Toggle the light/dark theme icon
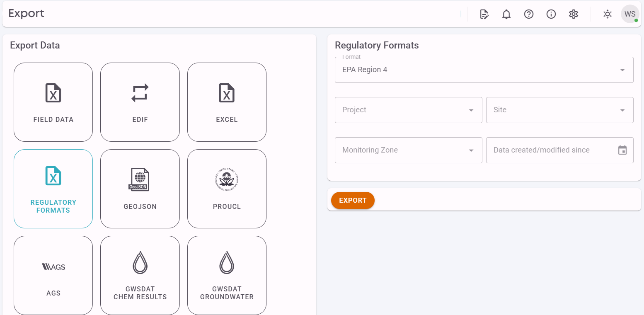The width and height of the screenshot is (644, 315). tap(608, 14)
